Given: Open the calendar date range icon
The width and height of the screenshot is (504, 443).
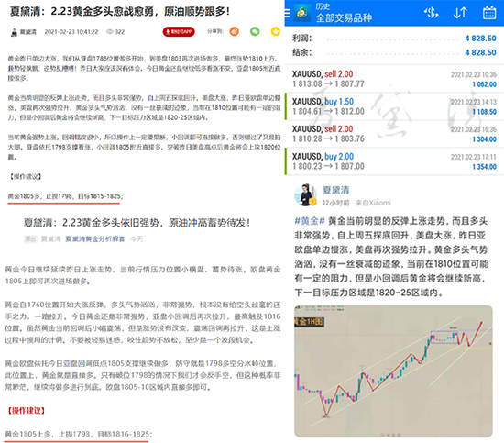Looking at the screenshot, I should (x=489, y=13).
